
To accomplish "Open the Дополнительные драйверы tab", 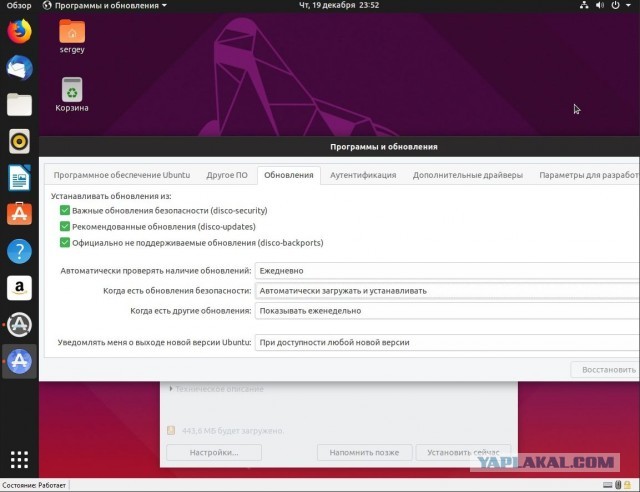I will [x=468, y=175].
